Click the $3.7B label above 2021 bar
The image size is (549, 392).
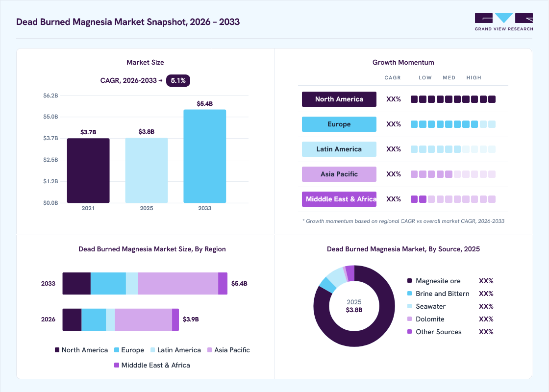(x=88, y=132)
